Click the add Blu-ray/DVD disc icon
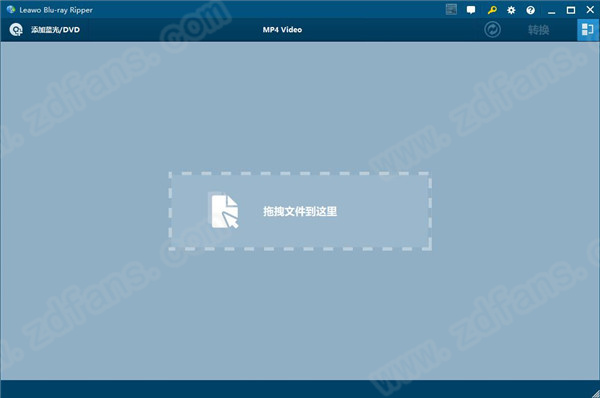600x398 pixels. coord(16,29)
